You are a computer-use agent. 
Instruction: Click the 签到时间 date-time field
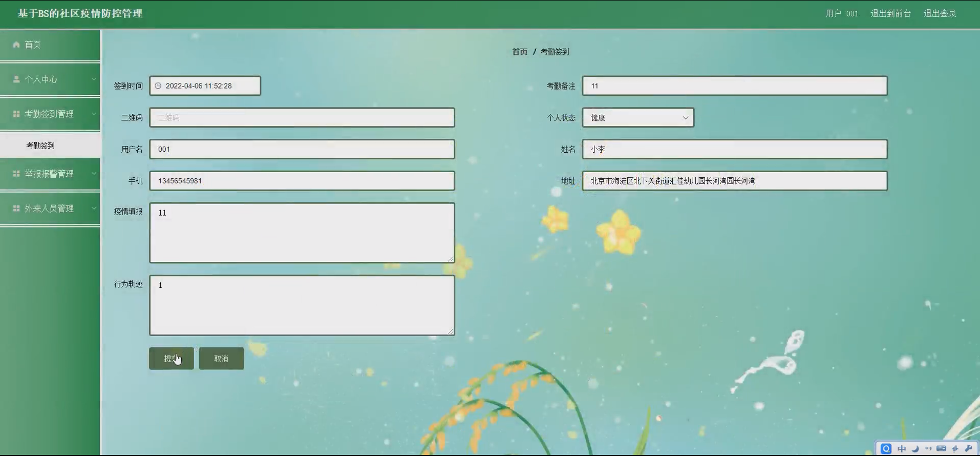pos(205,86)
